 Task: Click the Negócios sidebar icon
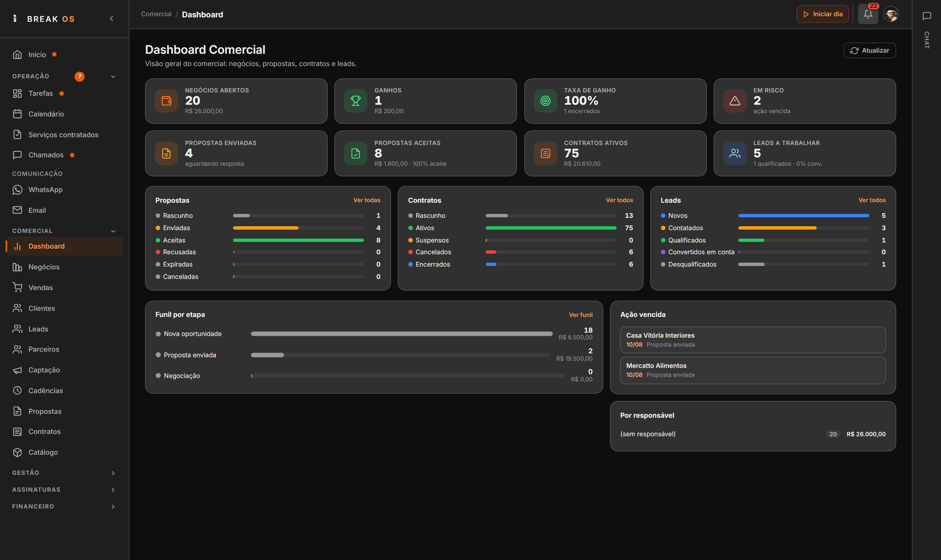point(17,267)
